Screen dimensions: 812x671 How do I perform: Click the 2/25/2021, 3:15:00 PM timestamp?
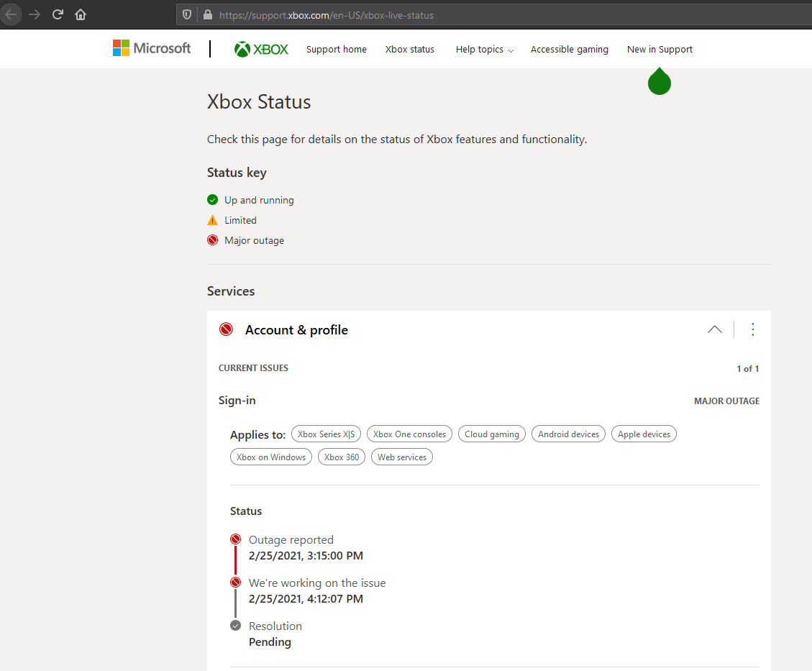tap(306, 555)
